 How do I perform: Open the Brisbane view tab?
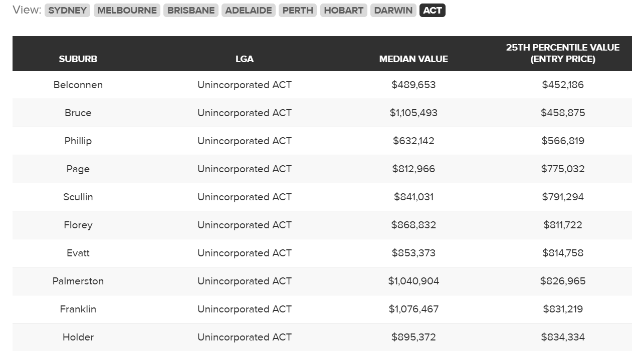point(191,11)
